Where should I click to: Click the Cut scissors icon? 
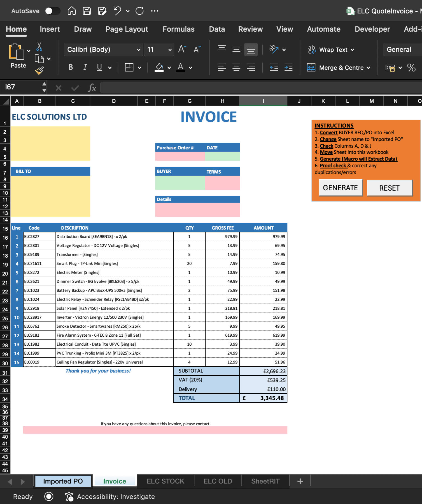click(x=39, y=47)
